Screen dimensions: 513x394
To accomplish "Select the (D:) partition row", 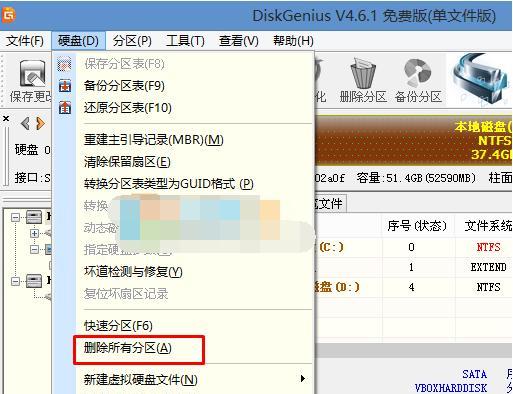I will click(x=413, y=287).
